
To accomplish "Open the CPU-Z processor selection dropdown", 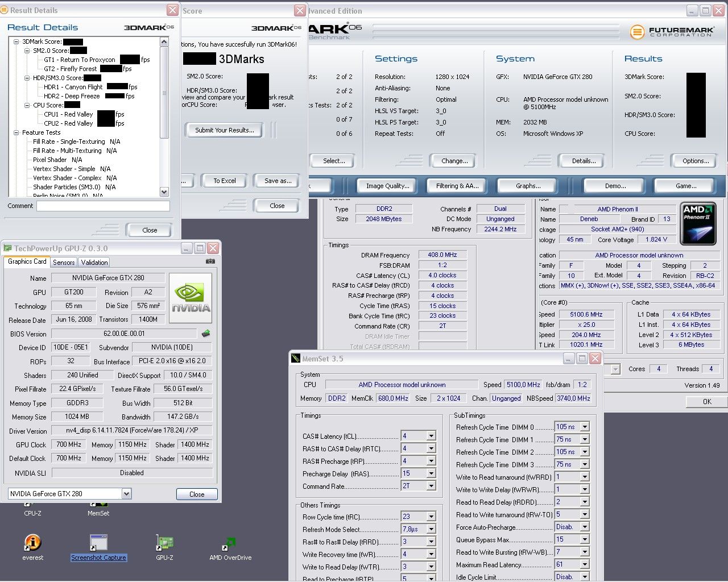I will [x=615, y=369].
